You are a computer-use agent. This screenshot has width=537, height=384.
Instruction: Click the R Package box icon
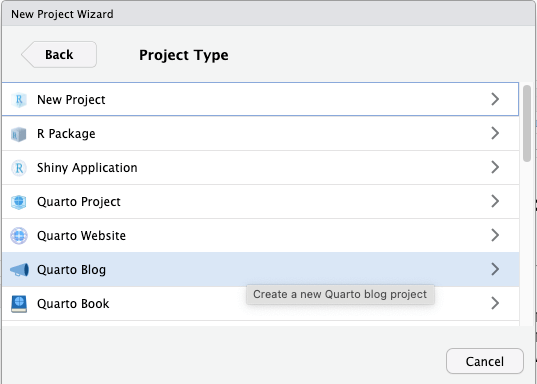pos(19,134)
